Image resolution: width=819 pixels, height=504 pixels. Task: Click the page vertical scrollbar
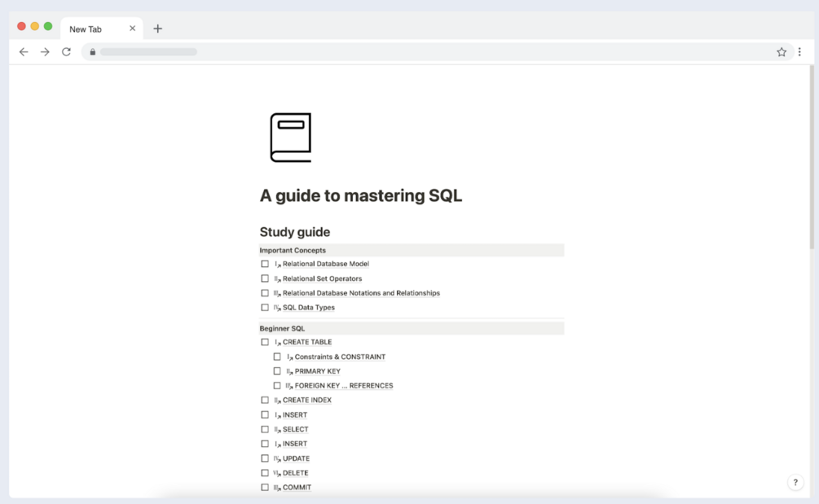(812, 163)
